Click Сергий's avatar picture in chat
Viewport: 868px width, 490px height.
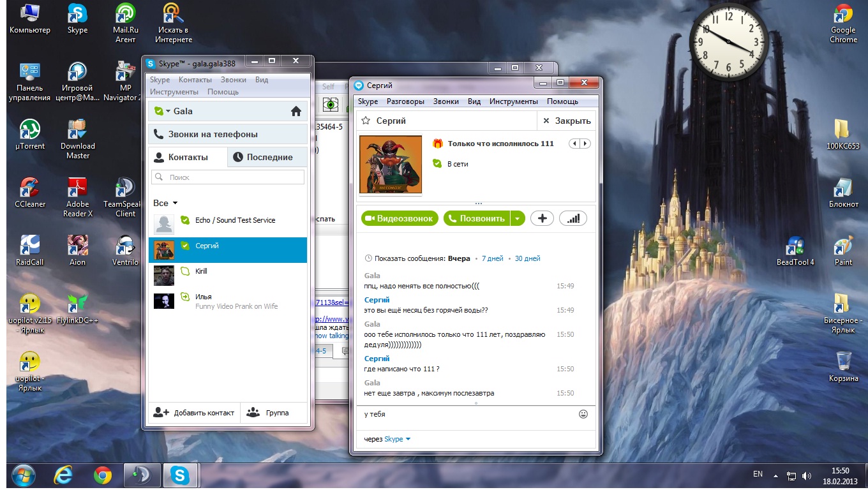point(391,164)
